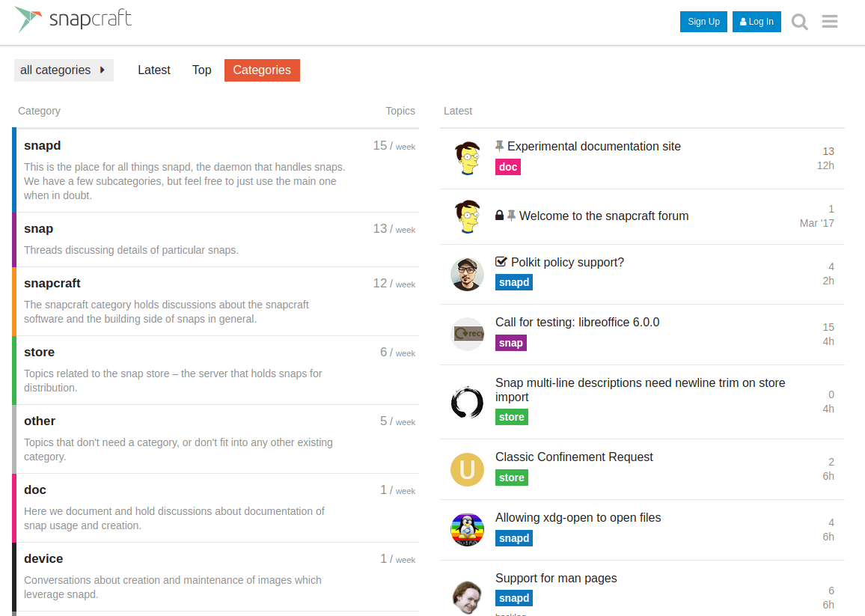Click '12h' activity time on Experimental documentation

pos(825,165)
